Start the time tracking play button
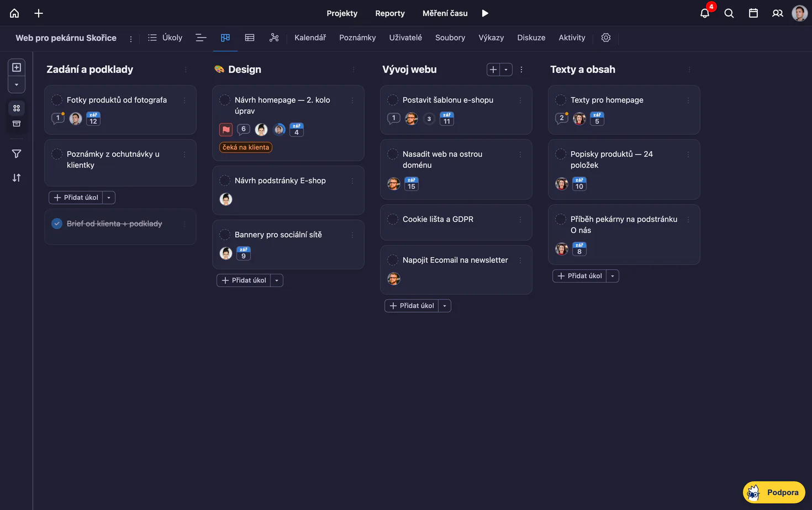This screenshot has height=510, width=812. [485, 13]
